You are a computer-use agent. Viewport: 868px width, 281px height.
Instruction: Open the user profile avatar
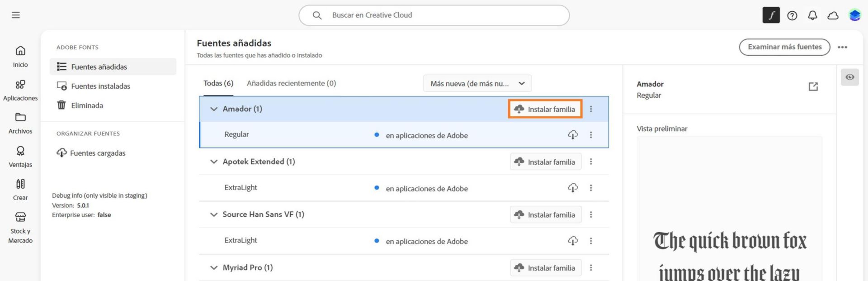point(854,15)
